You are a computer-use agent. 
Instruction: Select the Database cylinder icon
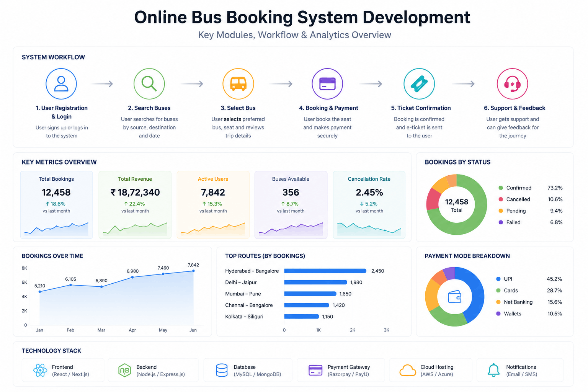tap(222, 370)
